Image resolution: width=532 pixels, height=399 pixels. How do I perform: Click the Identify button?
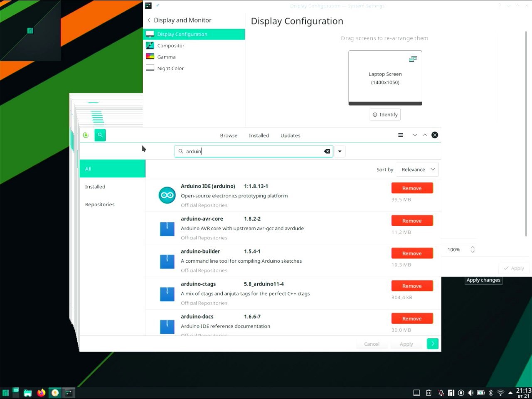(385, 115)
